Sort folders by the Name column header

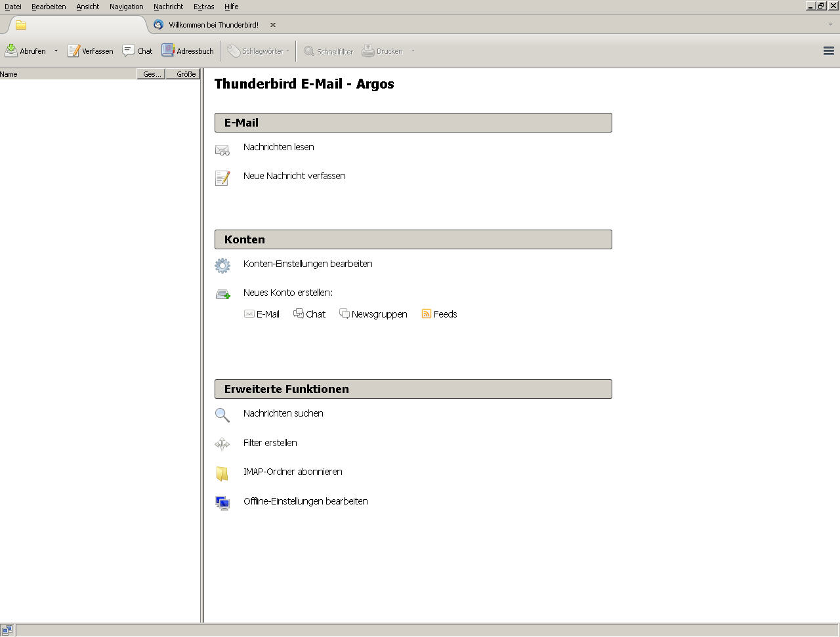tap(68, 74)
